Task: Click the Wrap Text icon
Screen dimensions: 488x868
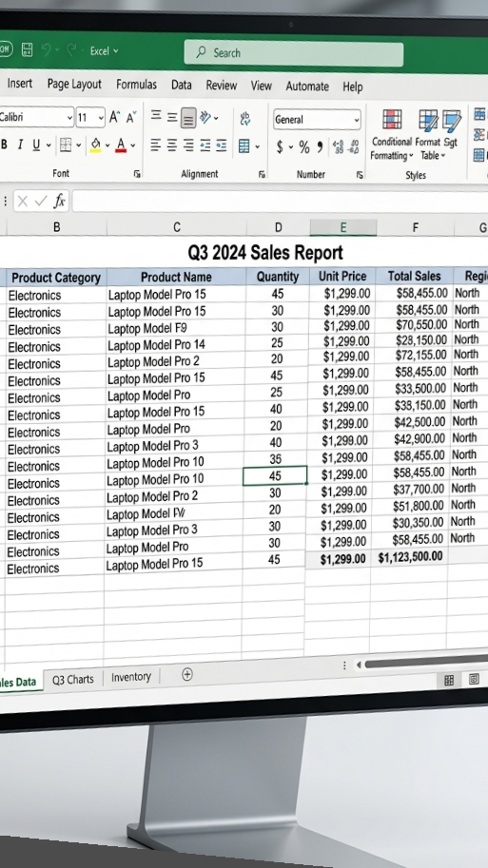Action: click(x=244, y=119)
